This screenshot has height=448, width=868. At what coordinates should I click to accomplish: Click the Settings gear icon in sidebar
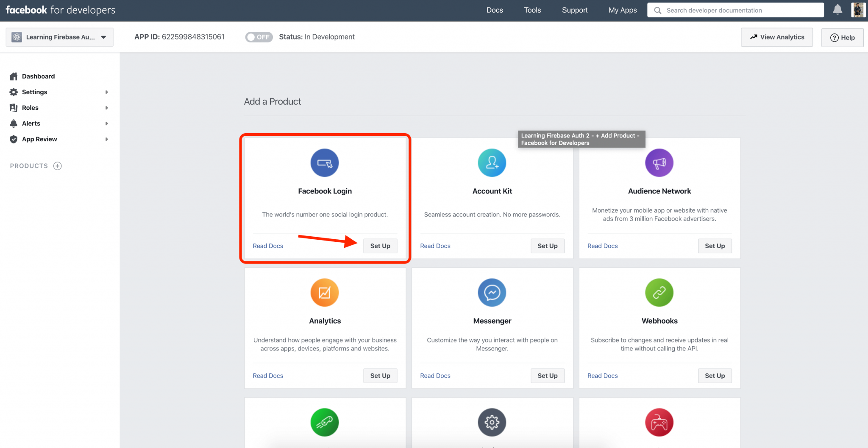14,92
